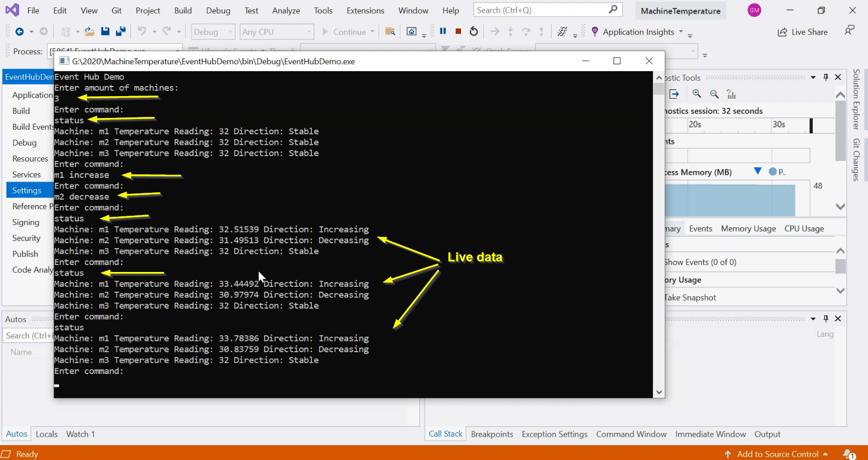Restart the debug session

[x=474, y=31]
